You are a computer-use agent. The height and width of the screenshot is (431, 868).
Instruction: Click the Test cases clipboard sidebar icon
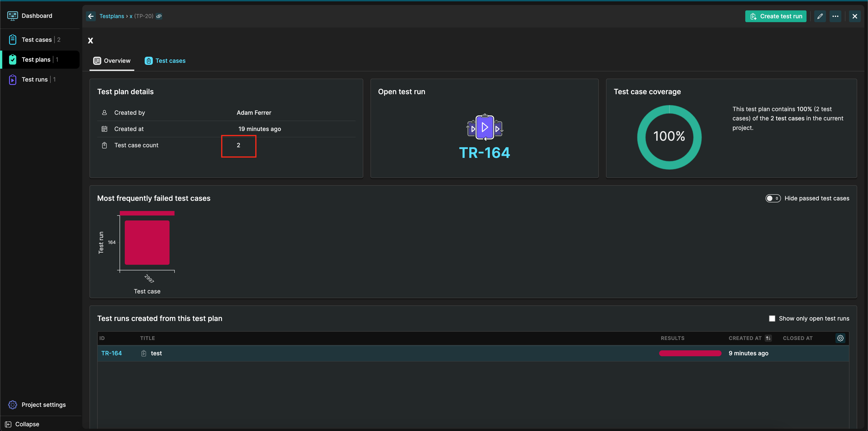(12, 40)
